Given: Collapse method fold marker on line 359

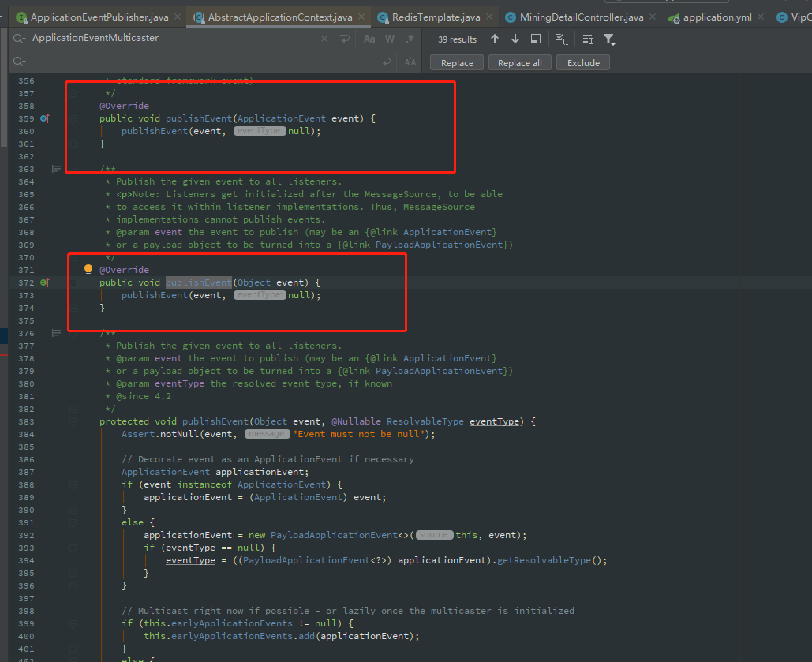Looking at the screenshot, I should pos(73,118).
